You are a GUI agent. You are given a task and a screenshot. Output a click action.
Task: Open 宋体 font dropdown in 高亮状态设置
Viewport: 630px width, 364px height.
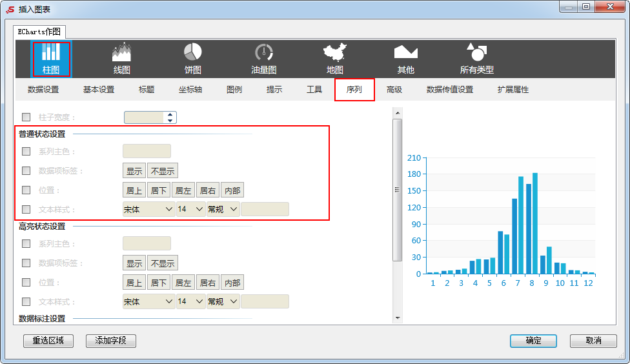148,302
